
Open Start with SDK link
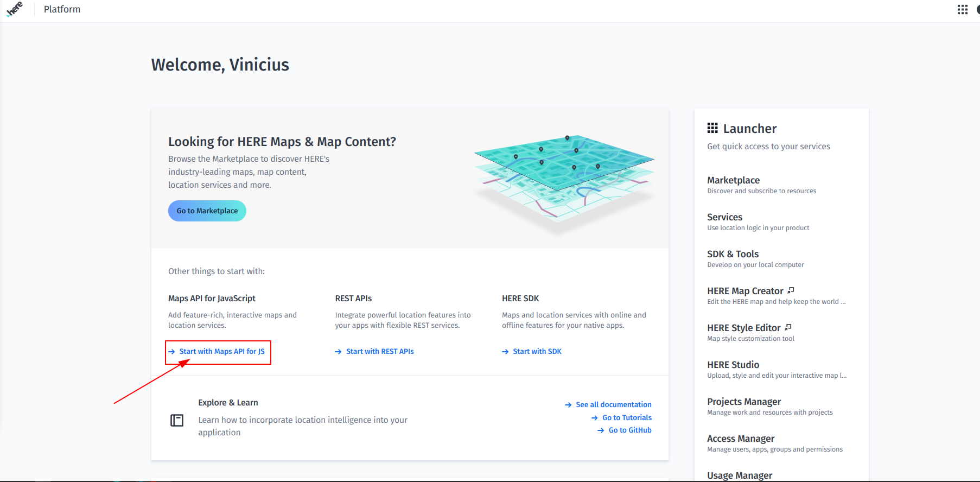pyautogui.click(x=537, y=352)
